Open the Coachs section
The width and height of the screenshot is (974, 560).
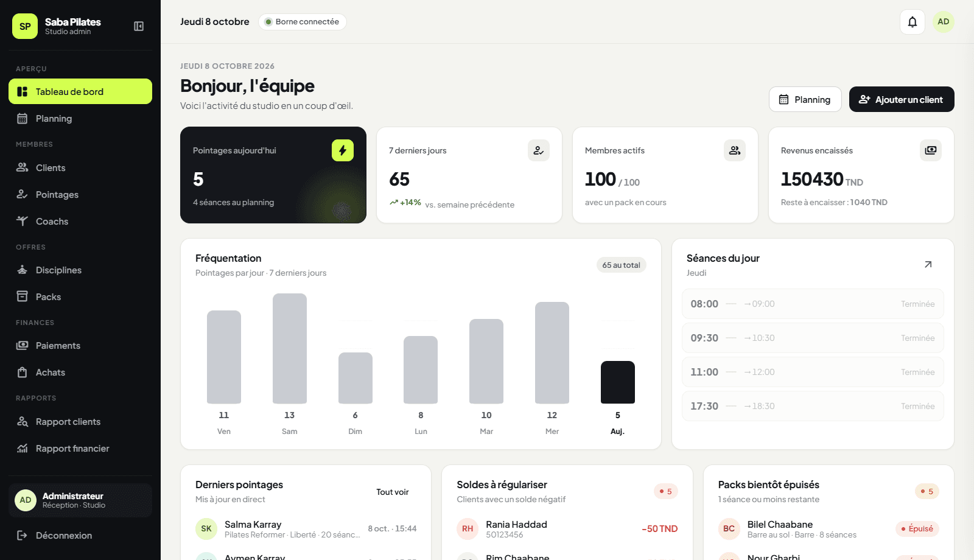pyautogui.click(x=80, y=222)
